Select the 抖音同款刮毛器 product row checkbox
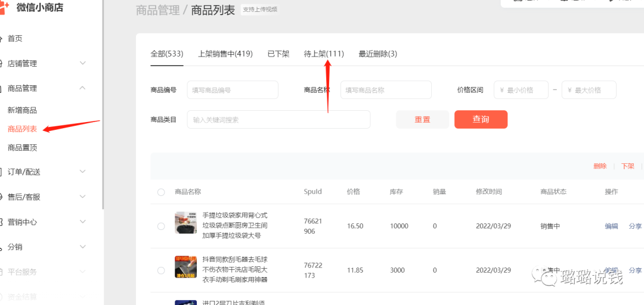 (x=161, y=270)
